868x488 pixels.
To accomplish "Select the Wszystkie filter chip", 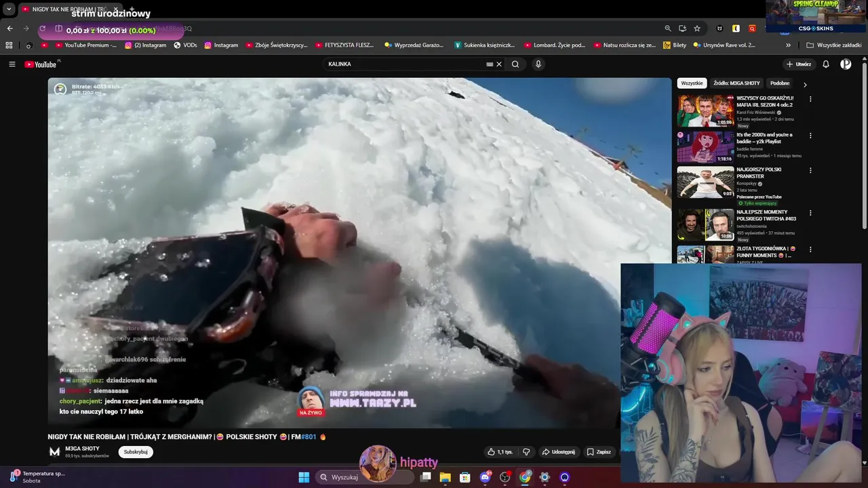I will point(692,83).
